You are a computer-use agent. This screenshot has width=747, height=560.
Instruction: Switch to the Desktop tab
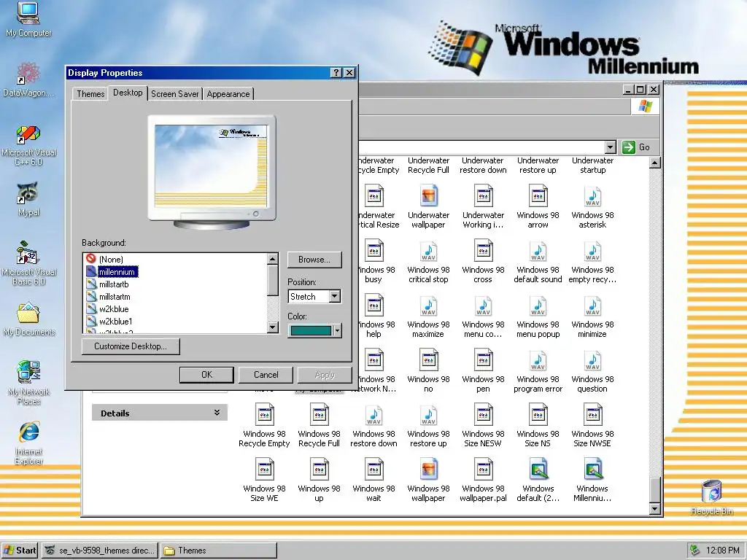tap(128, 93)
